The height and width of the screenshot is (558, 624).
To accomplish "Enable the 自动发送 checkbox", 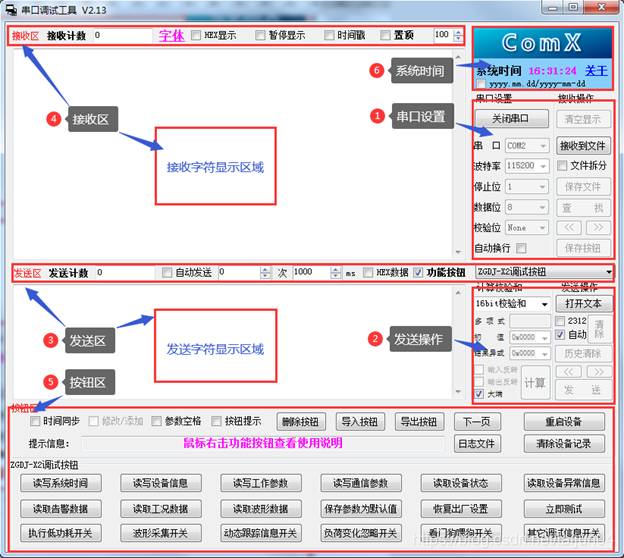I will pyautogui.click(x=167, y=273).
